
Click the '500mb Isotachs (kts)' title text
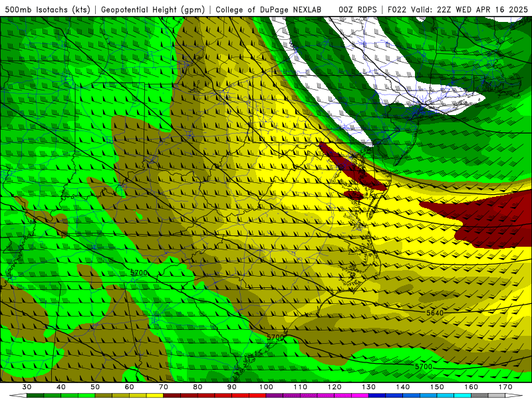(x=47, y=10)
